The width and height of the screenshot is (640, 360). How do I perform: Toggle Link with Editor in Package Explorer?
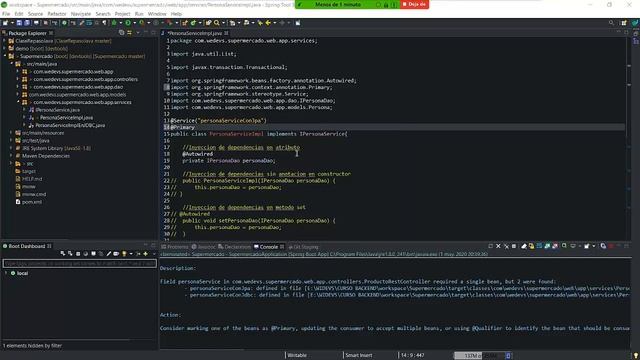pos(129,33)
